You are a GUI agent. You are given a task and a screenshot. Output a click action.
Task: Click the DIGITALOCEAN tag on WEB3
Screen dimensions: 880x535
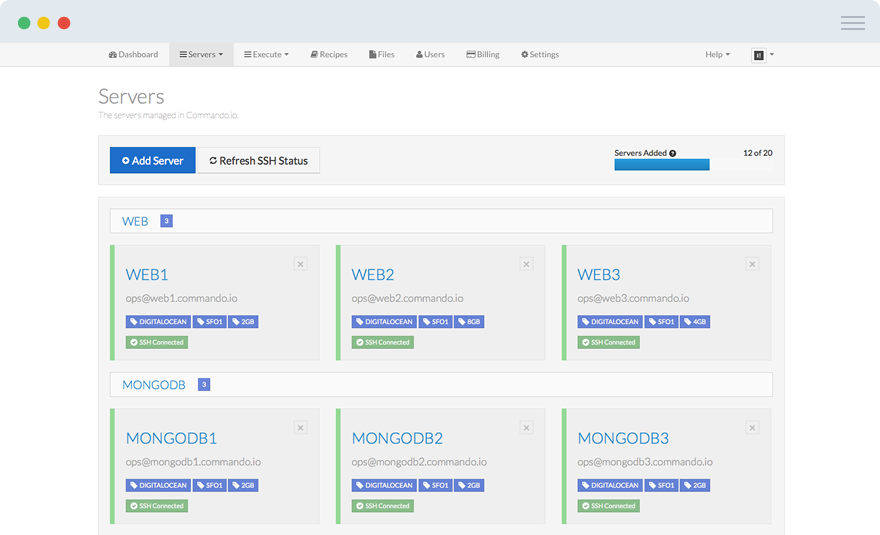coord(610,322)
